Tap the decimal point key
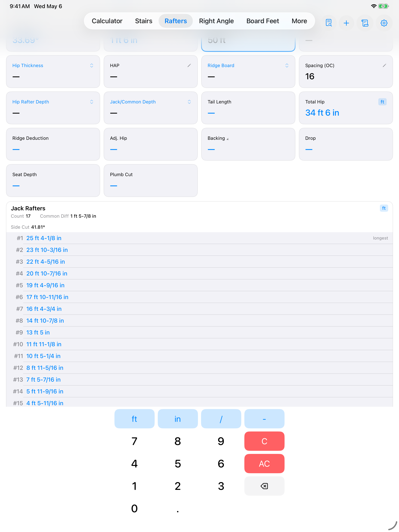This screenshot has height=532, width=399. tap(177, 508)
